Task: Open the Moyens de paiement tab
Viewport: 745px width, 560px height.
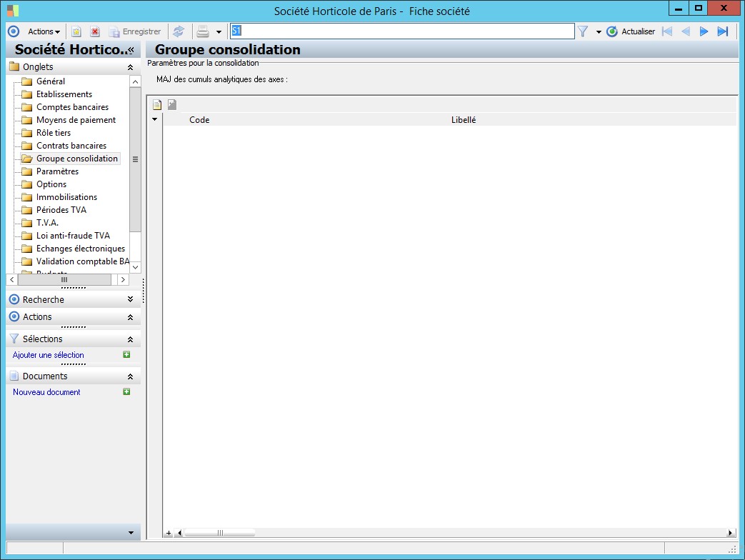Action: pos(76,120)
